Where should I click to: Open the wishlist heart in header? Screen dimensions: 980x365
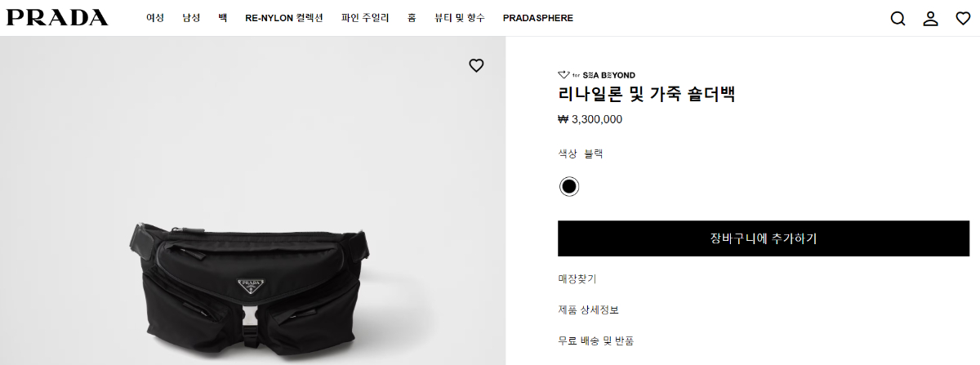(963, 19)
